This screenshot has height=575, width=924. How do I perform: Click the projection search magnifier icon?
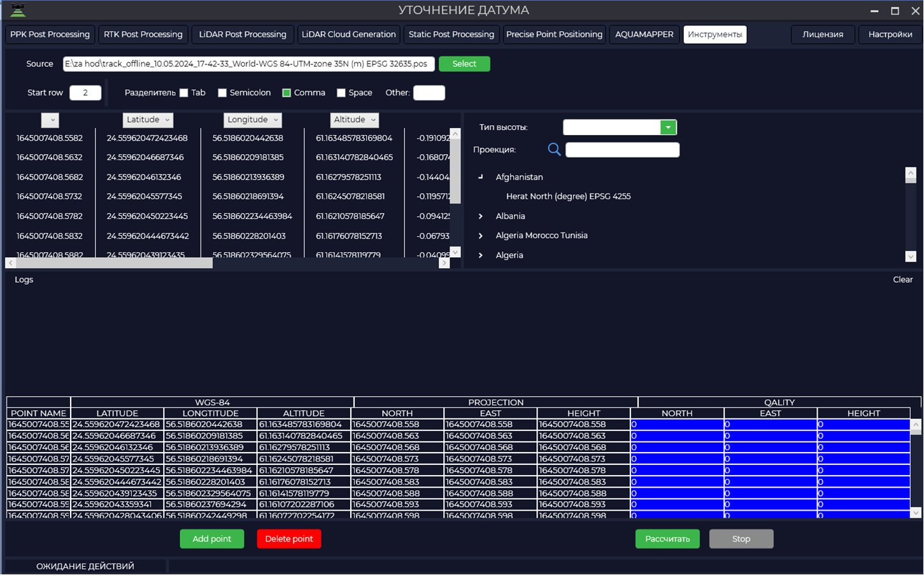(x=554, y=150)
